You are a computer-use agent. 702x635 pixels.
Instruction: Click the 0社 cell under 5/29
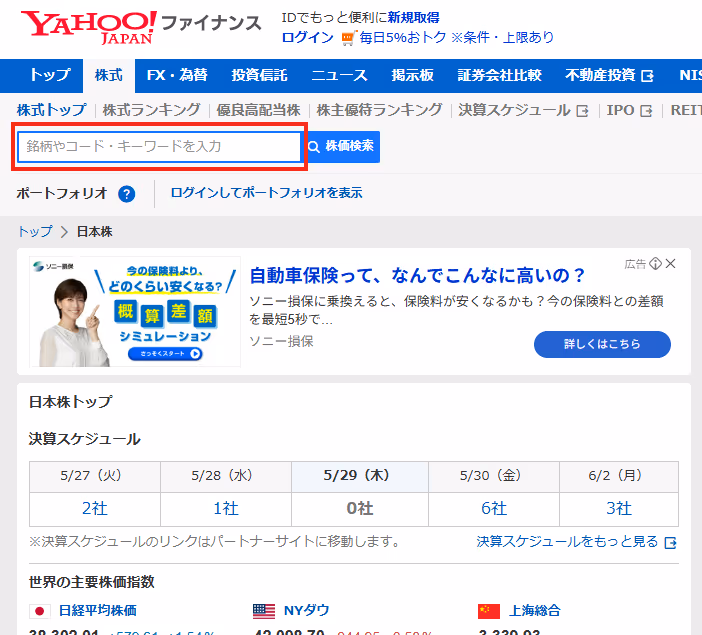coord(360,510)
